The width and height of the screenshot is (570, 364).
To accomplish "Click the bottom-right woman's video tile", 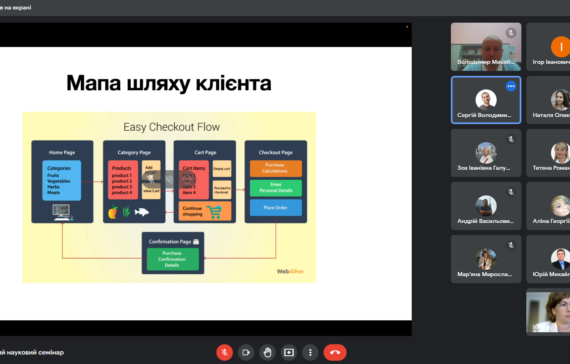I will tap(548, 312).
